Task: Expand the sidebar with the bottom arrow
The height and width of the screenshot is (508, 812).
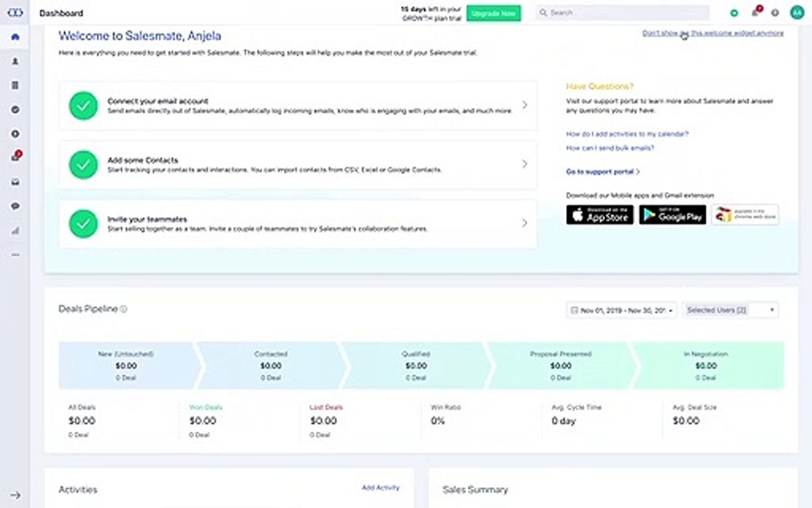Action: coord(15,495)
